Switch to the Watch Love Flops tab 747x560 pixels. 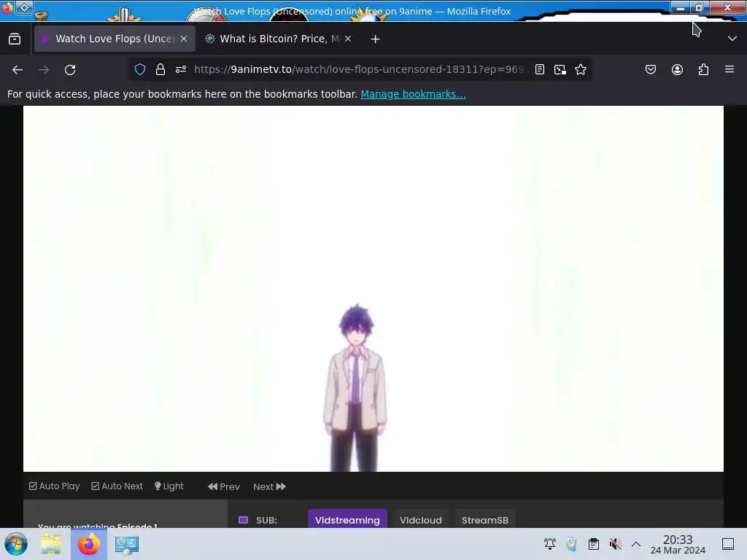(x=115, y=39)
